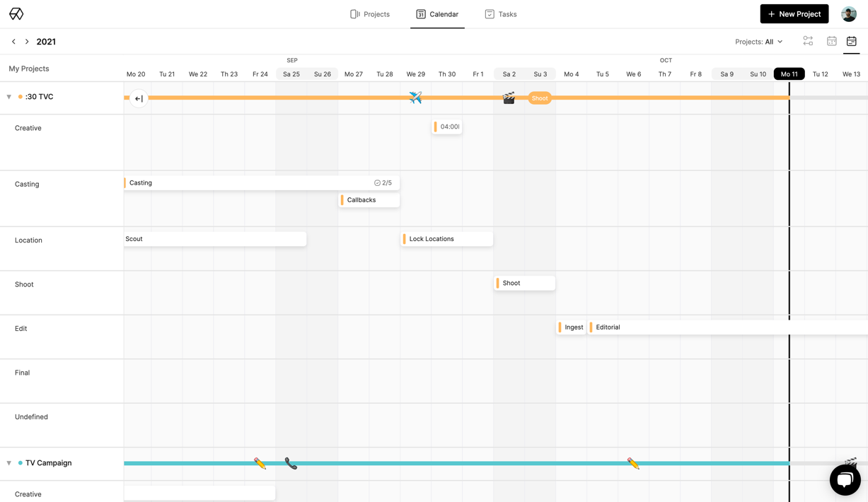The height and width of the screenshot is (502, 868).
Task: Go to the next time period
Action: click(x=27, y=42)
